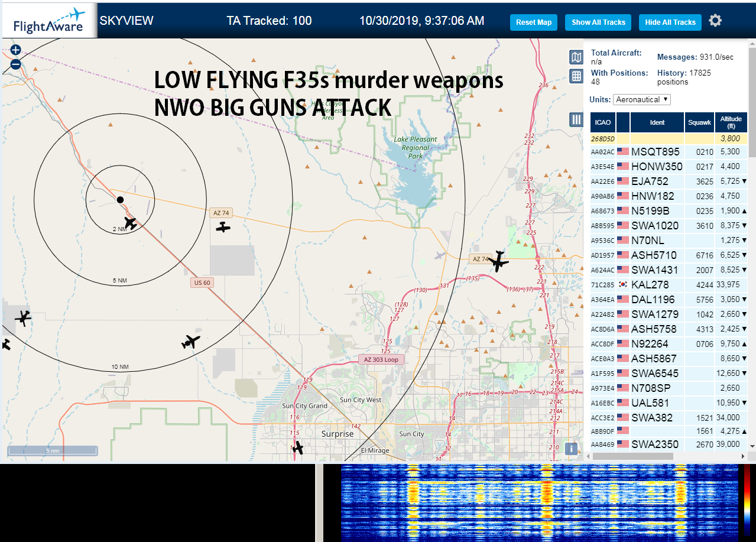The height and width of the screenshot is (542, 756).
Task: Click the map info 'i' icon
Action: [x=571, y=449]
